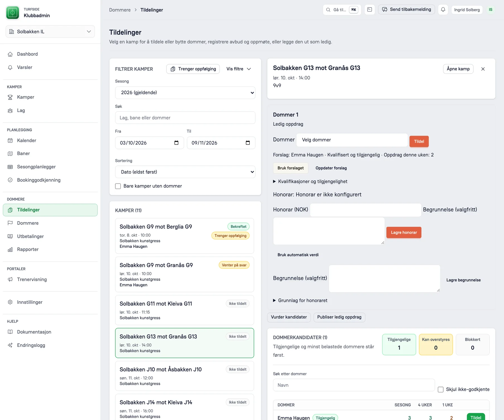Click Bruk forslaget button
This screenshot has height=420, width=504.
291,168
